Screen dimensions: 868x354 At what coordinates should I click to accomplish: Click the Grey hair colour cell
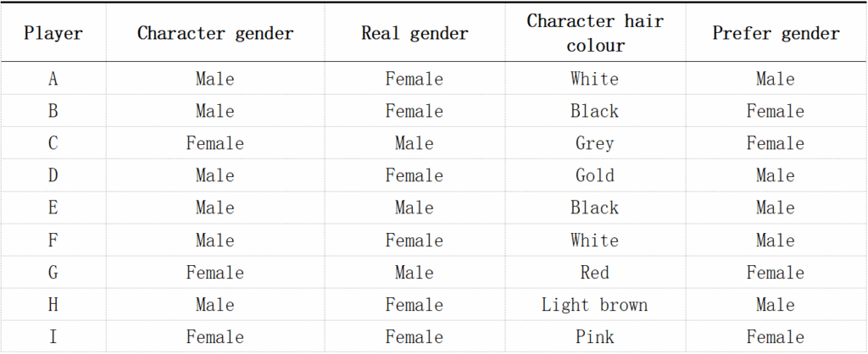click(x=594, y=143)
